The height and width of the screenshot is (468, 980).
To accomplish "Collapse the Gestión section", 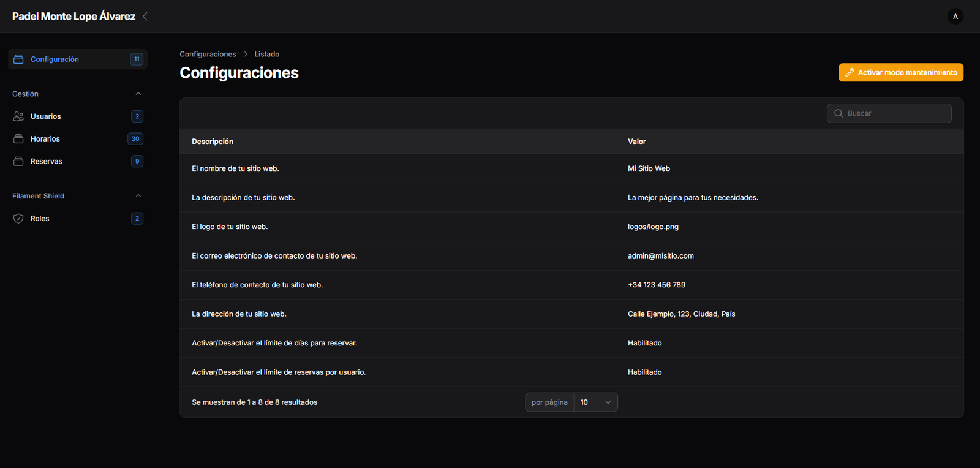I will (x=138, y=94).
